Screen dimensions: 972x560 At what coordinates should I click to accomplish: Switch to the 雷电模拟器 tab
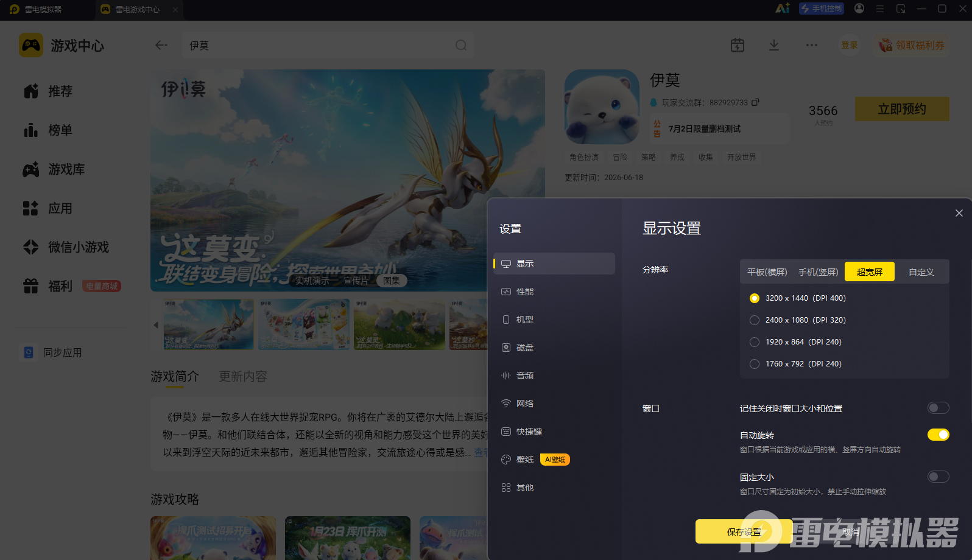(48, 9)
